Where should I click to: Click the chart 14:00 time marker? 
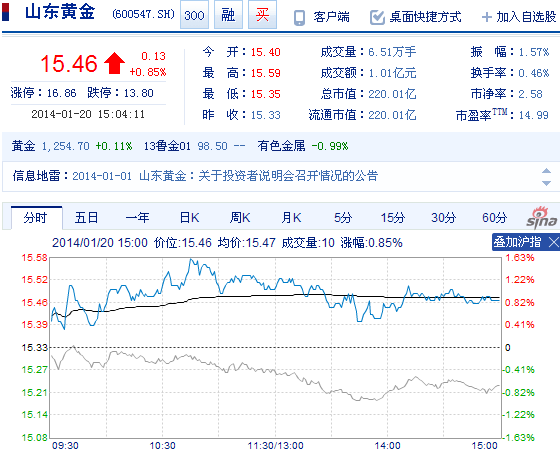coord(388,446)
